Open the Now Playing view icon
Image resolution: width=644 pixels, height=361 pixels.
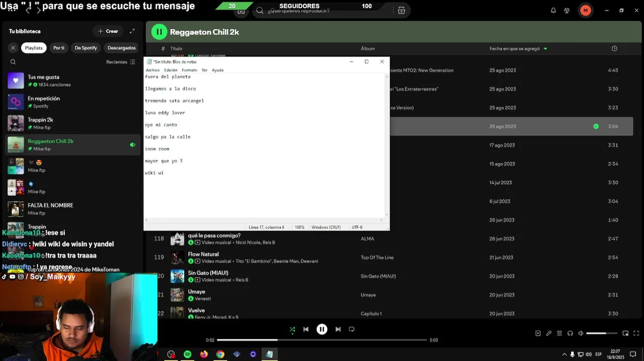[538, 333]
